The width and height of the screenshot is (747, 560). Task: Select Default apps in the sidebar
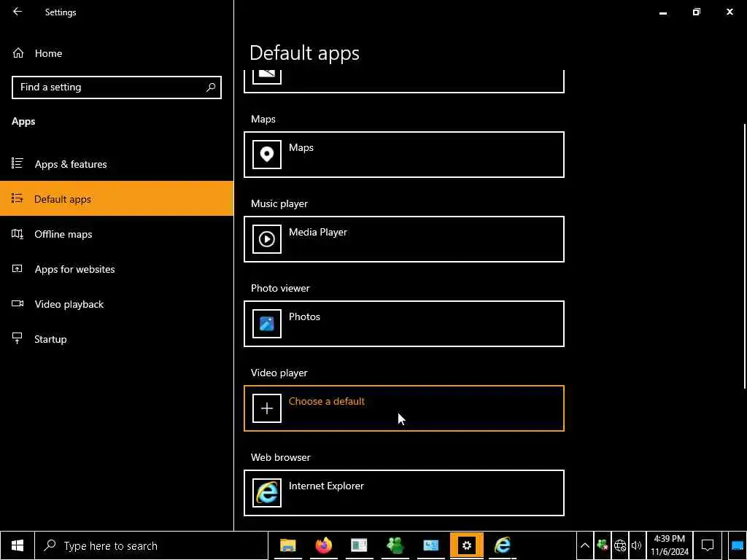point(117,198)
